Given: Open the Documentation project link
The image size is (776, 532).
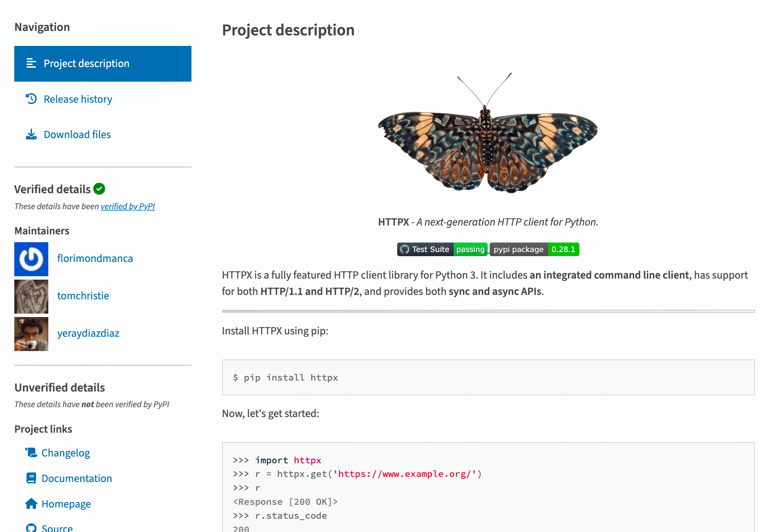Looking at the screenshot, I should [77, 478].
